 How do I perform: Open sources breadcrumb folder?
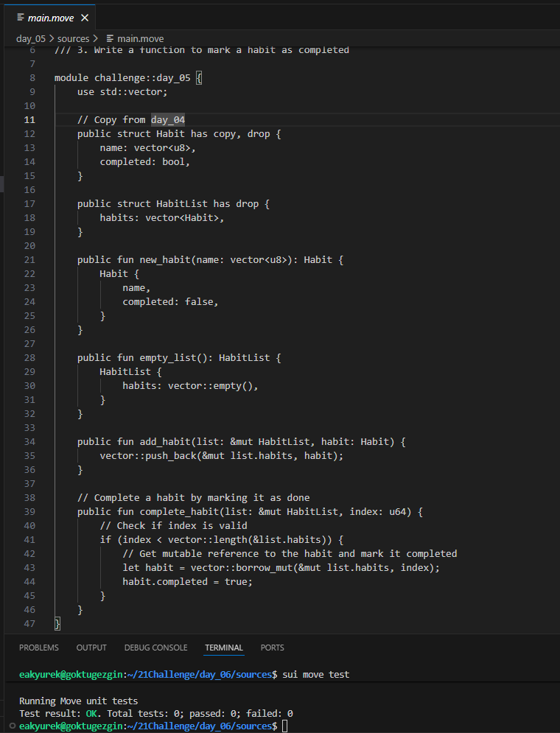pos(73,39)
